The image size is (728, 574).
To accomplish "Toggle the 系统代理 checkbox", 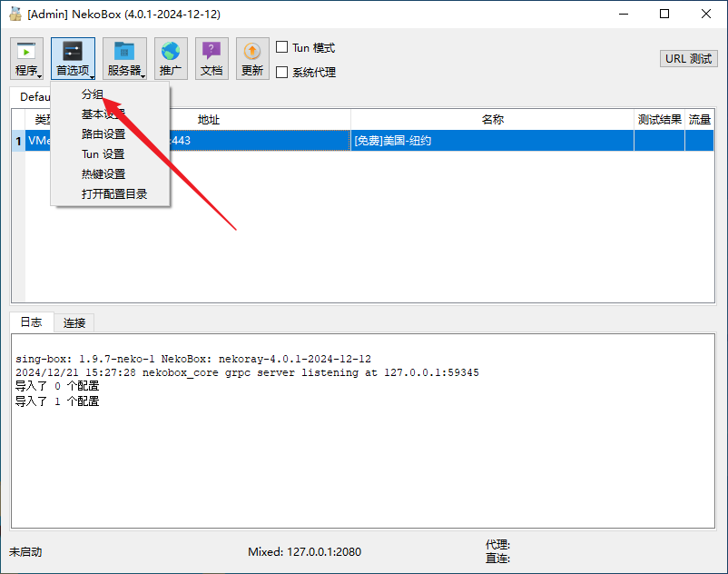I will 282,73.
